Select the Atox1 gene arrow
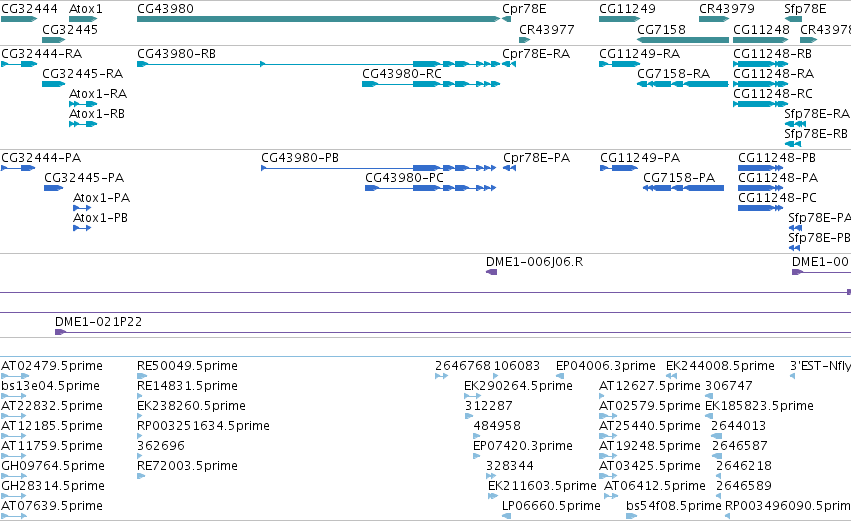The width and height of the screenshot is (851, 521). 83,19
